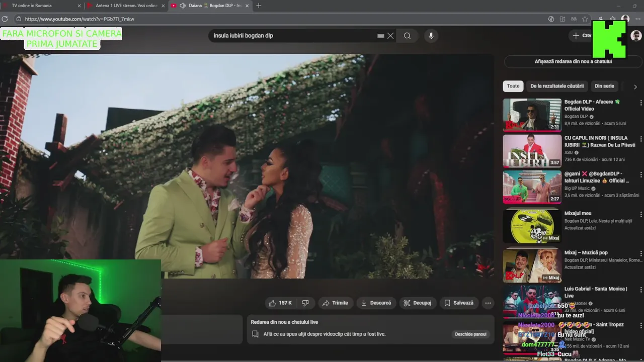Image resolution: width=644 pixels, height=362 pixels.
Task: Open Bogdan DLP - Afacere video thumbnail
Action: click(x=532, y=115)
